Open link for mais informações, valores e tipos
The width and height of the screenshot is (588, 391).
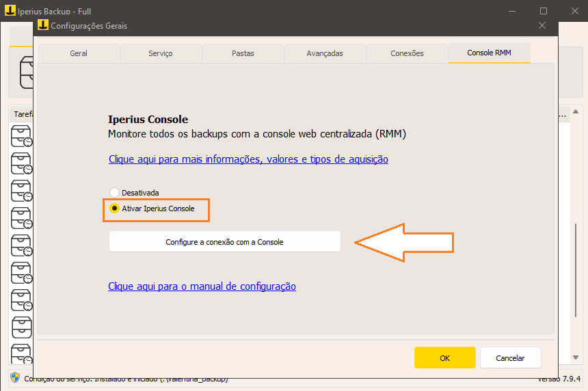[x=248, y=159]
